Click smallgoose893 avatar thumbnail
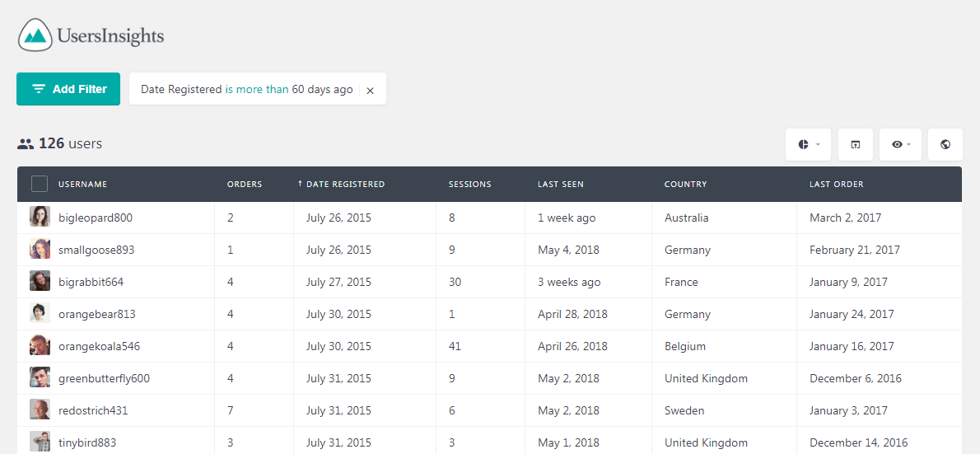Image resolution: width=980 pixels, height=454 pixels. pyautogui.click(x=40, y=249)
